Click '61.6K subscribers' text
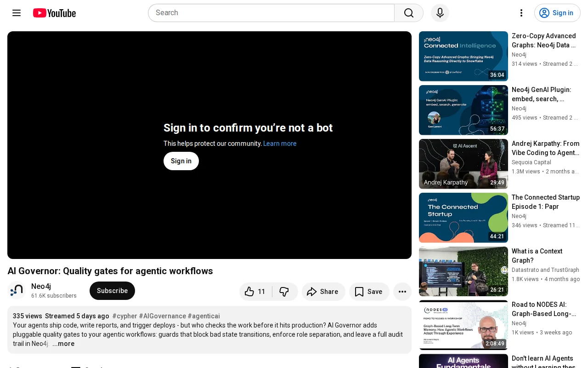 (54, 296)
